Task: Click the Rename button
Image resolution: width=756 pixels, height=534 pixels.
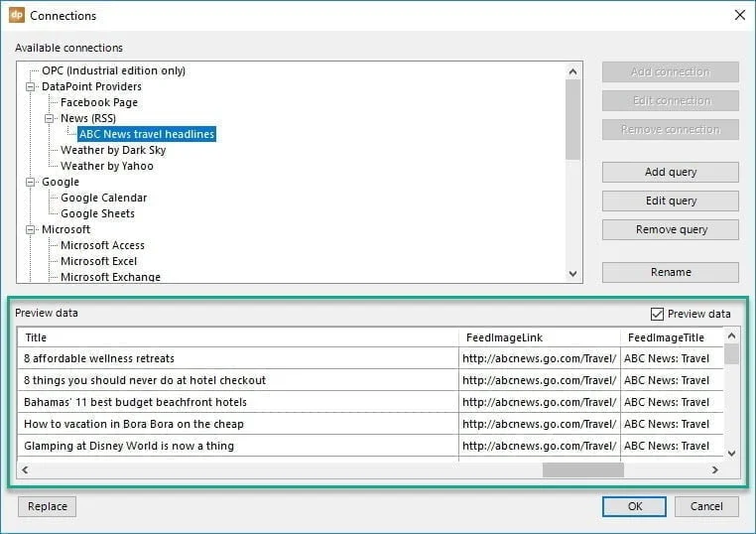Action: point(670,273)
